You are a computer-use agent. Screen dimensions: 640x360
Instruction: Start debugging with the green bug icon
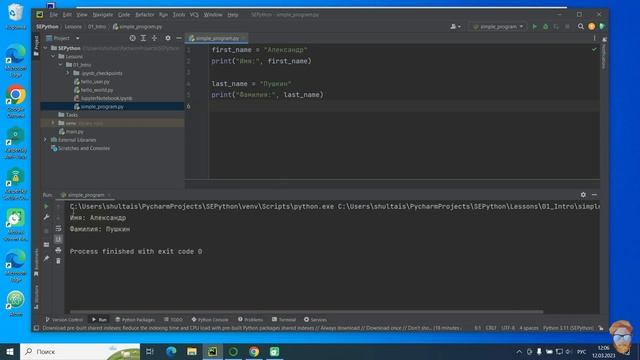[546, 27]
